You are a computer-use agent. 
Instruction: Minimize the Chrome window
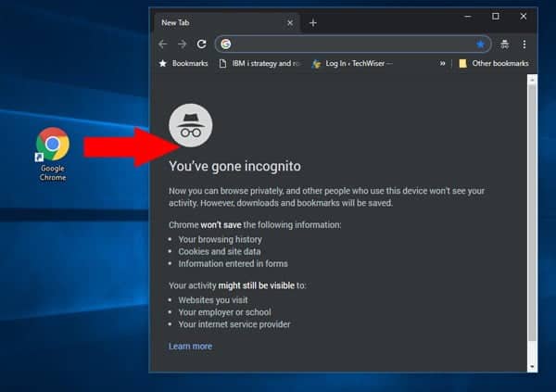point(468,17)
